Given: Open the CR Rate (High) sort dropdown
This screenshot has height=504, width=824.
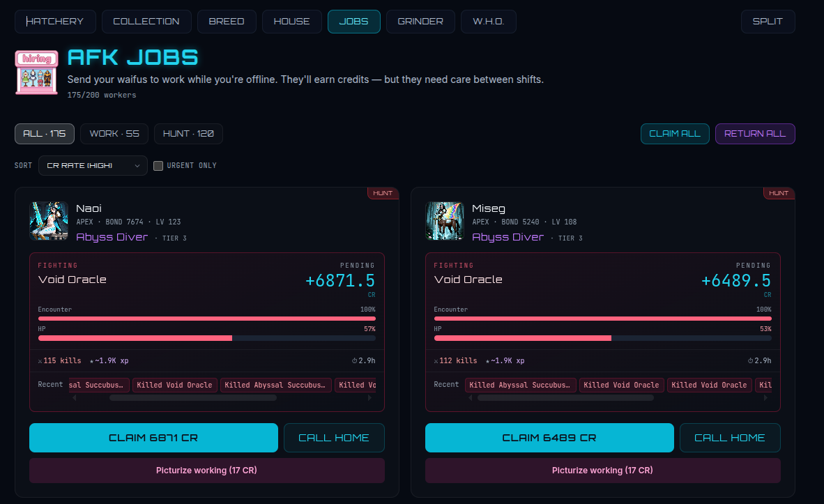Looking at the screenshot, I should coord(93,165).
